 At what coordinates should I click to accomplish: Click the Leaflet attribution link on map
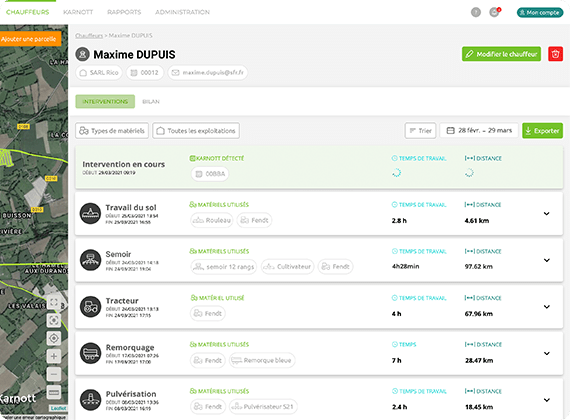58,408
